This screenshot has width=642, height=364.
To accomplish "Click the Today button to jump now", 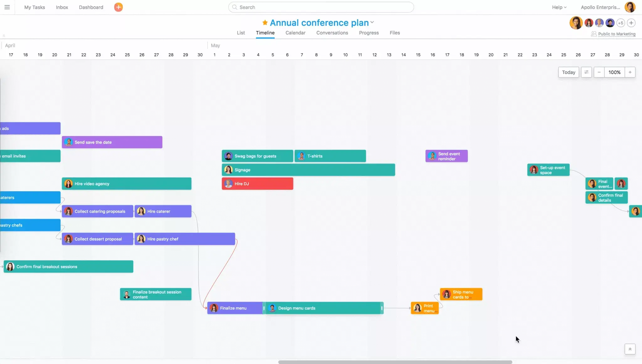I will pyautogui.click(x=568, y=72).
